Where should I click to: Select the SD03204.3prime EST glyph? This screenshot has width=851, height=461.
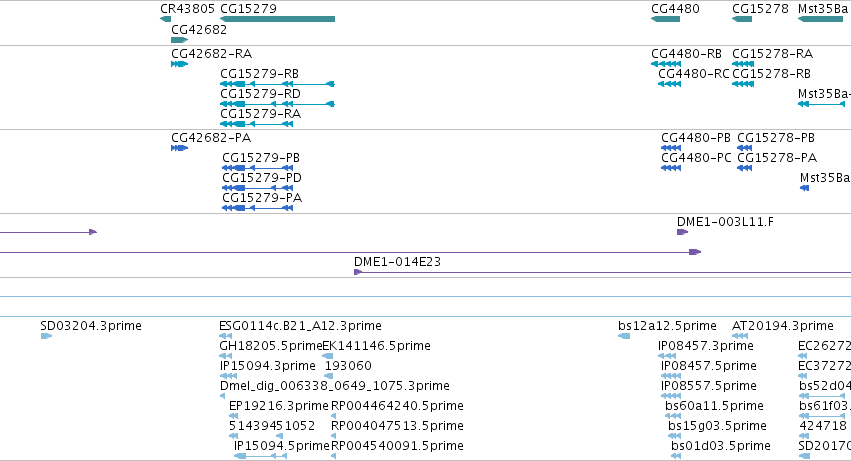pos(46,336)
